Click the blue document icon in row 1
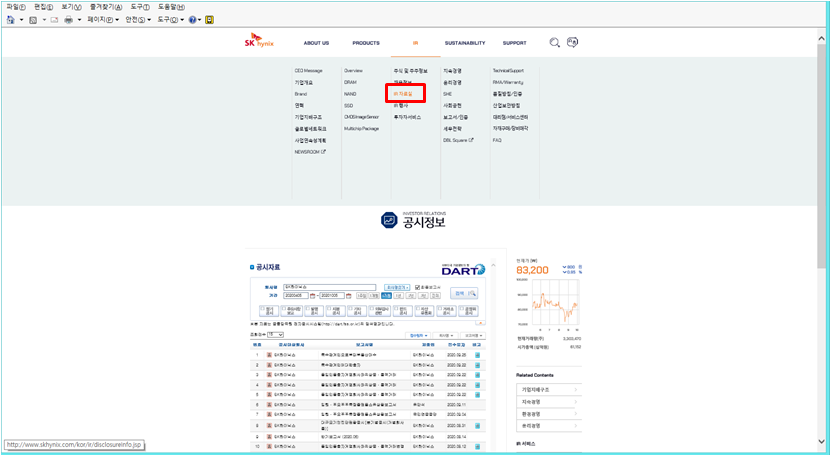Viewport: 831px width, 456px height. (478, 355)
